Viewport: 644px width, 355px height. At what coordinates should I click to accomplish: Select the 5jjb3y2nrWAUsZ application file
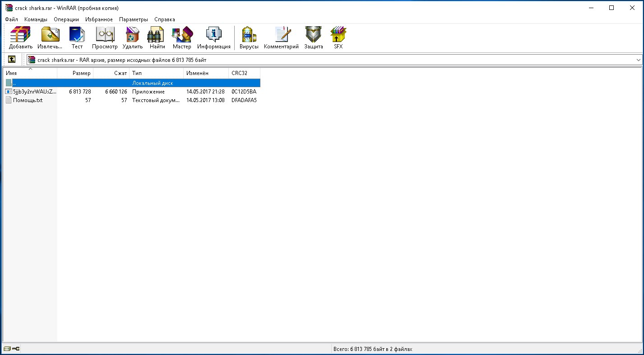[x=34, y=92]
